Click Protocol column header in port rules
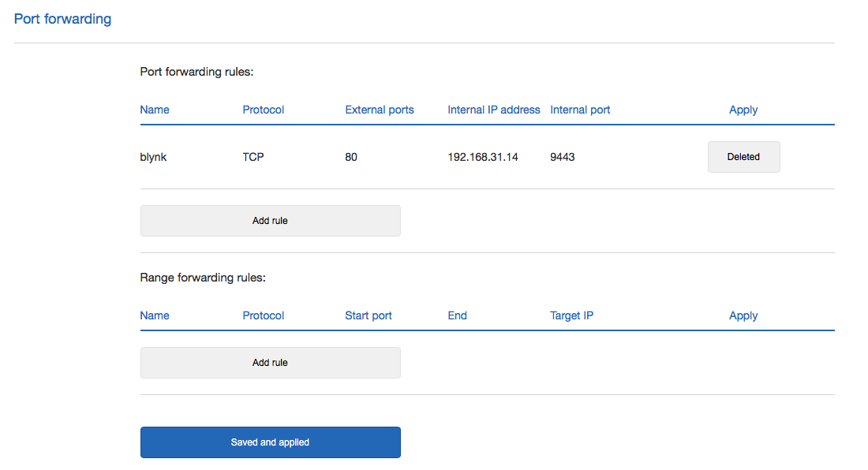The height and width of the screenshot is (470, 868). tap(263, 110)
